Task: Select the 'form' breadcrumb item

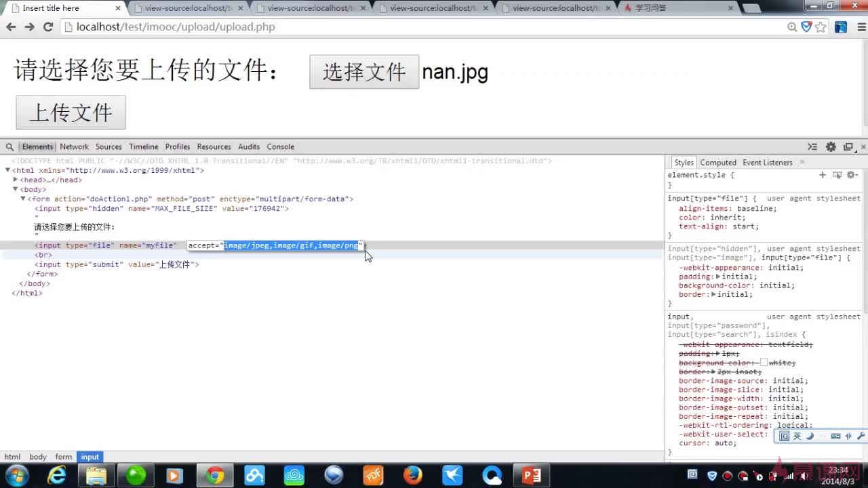Action: click(64, 457)
